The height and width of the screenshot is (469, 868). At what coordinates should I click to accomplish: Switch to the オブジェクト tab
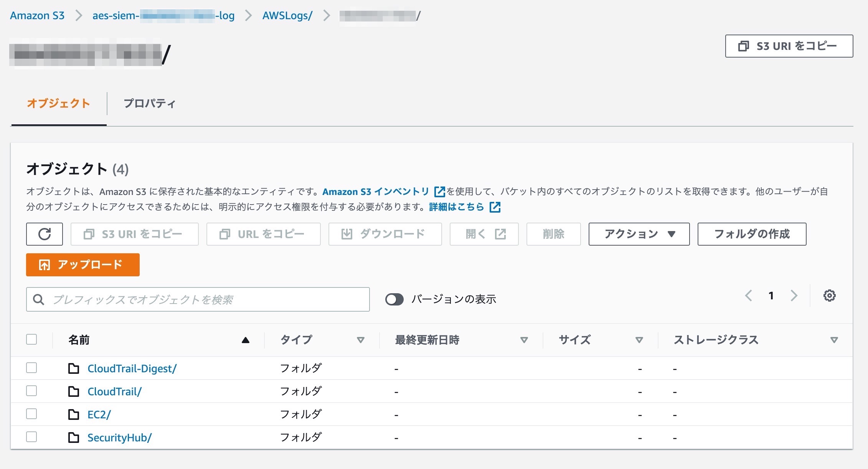pos(59,103)
